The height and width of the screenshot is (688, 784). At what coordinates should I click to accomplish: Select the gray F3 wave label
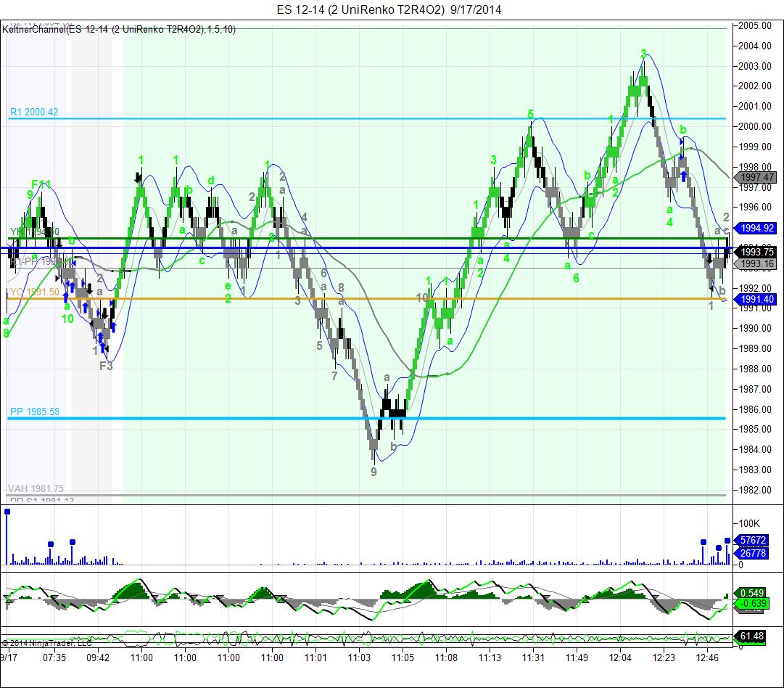pyautogui.click(x=106, y=366)
